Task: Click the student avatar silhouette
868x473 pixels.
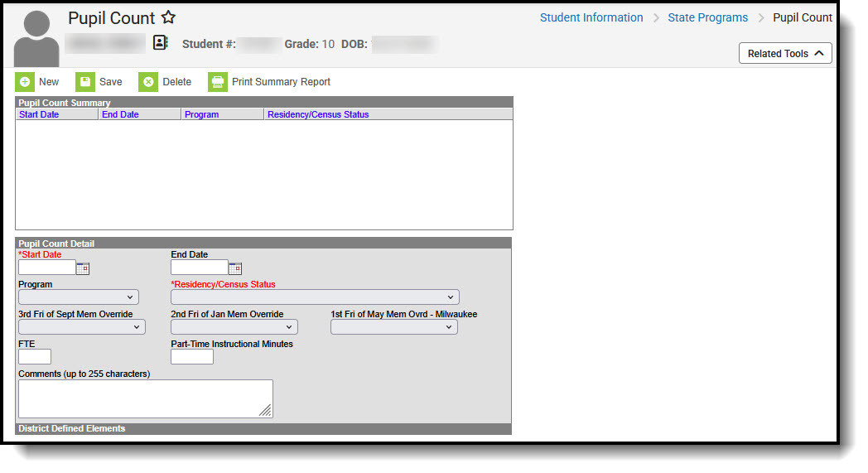Action: tap(36, 38)
